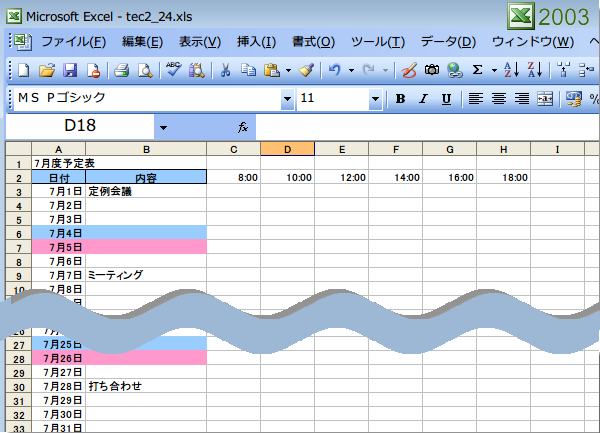Click the font size field showing 11
The height and width of the screenshot is (433, 600).
point(333,99)
